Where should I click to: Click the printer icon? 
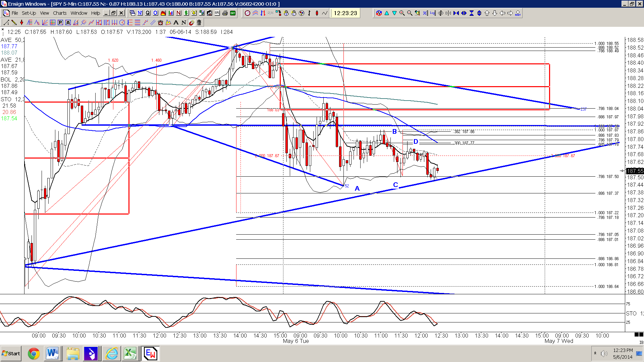(x=225, y=13)
